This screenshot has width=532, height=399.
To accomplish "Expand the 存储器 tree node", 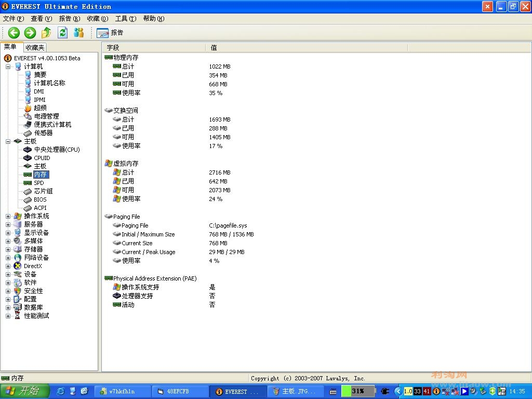I will pos(8,249).
